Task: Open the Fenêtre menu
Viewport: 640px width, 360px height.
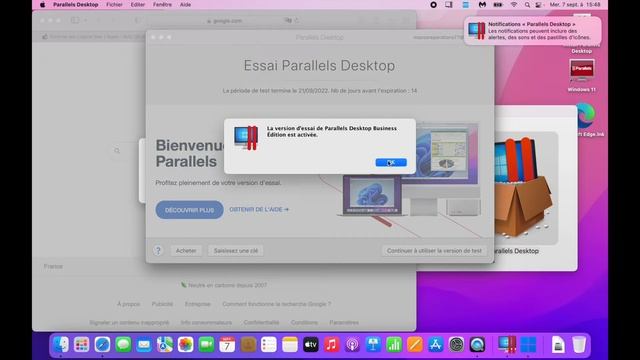Action: point(162,4)
